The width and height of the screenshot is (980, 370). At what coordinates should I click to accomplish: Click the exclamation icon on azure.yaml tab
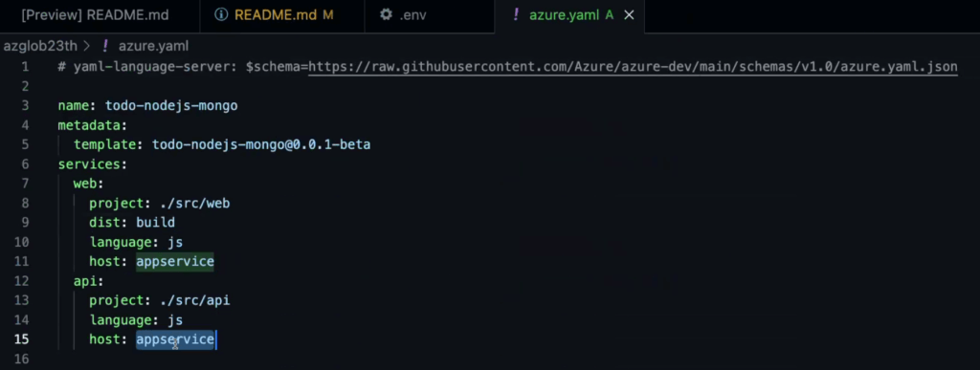point(516,15)
